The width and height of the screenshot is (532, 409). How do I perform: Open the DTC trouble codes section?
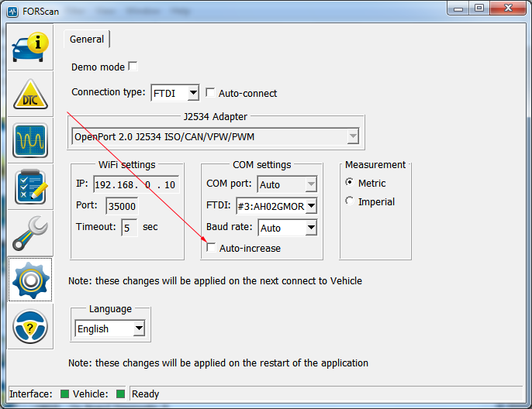[30, 94]
